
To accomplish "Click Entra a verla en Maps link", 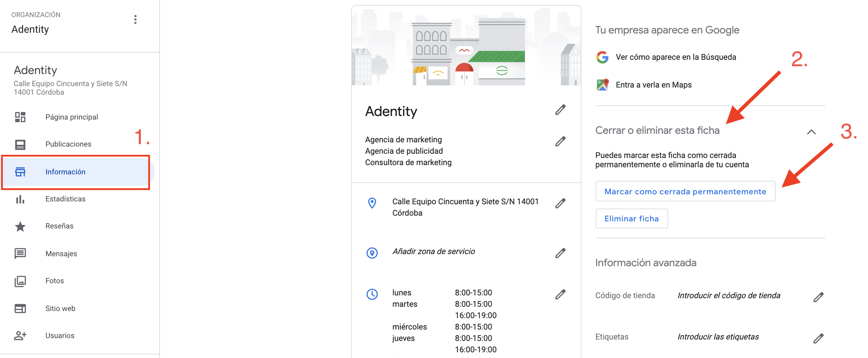I will pos(653,85).
